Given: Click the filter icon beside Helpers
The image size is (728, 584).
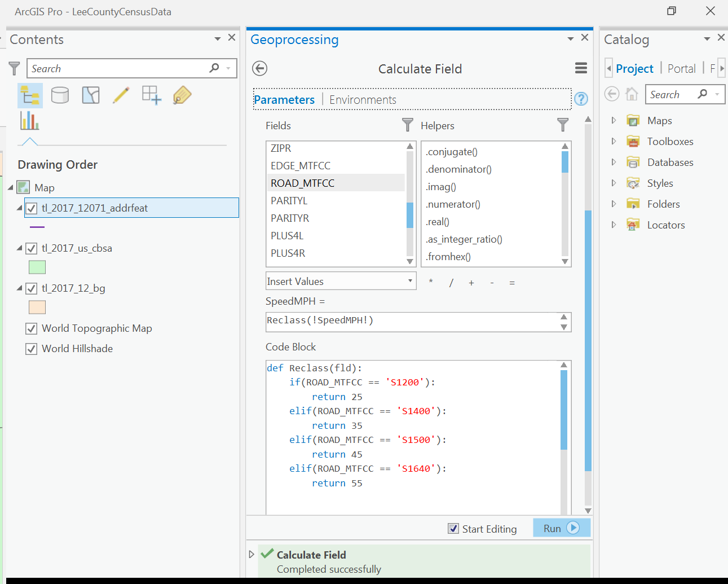Looking at the screenshot, I should click(x=563, y=125).
